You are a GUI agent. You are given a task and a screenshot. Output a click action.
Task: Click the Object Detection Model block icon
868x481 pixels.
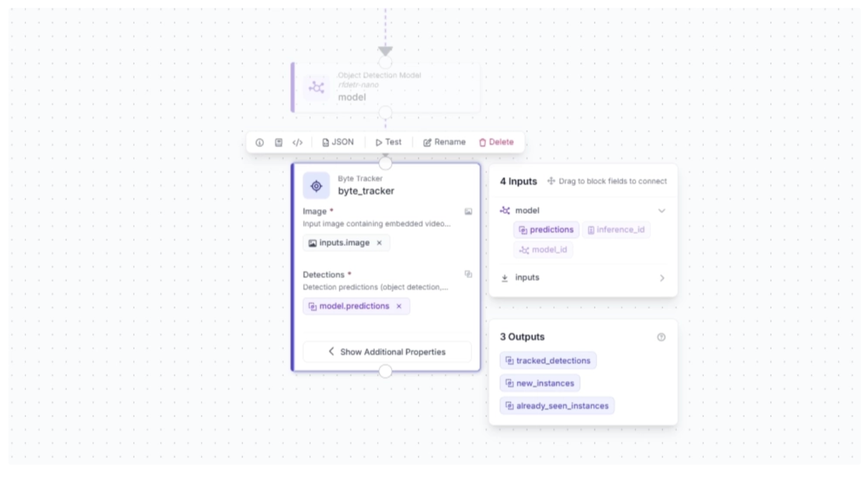point(316,88)
